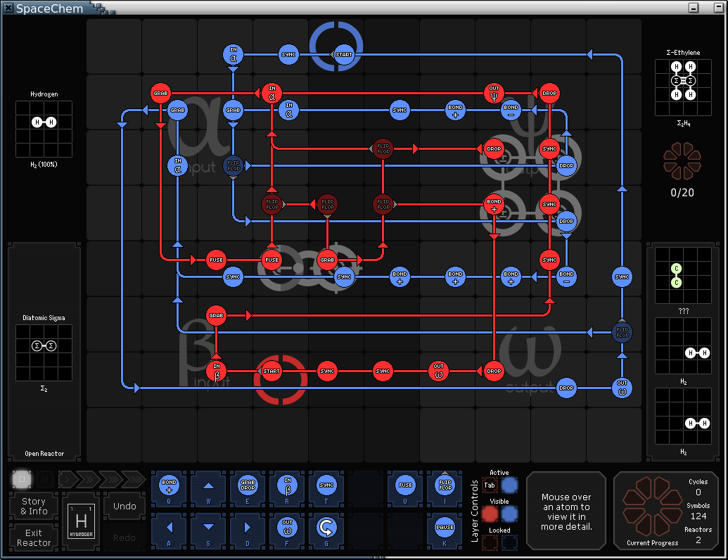Screen dimensions: 728x560
Task: Click the red DROP node beside red OUT ω
Action: click(x=494, y=371)
